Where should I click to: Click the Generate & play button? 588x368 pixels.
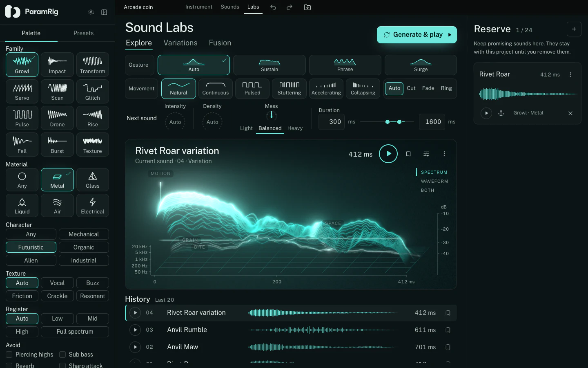point(417,35)
